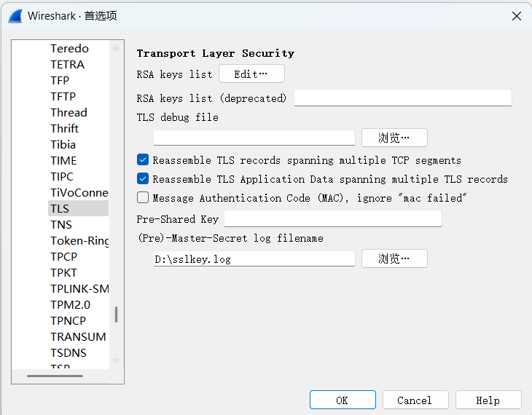Click the vertical scrollbar thumb in protocol list
Viewport: 532px width, 415px height.
point(116,315)
